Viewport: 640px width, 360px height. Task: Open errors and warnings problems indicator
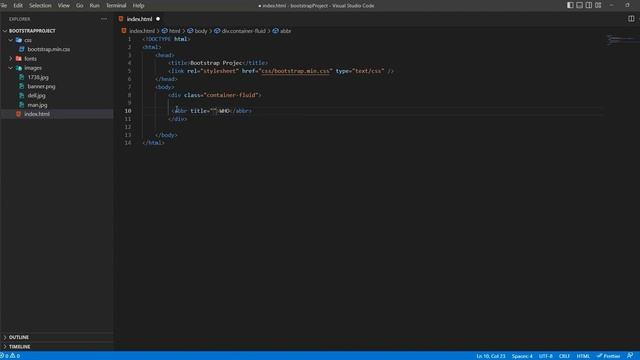[11, 356]
